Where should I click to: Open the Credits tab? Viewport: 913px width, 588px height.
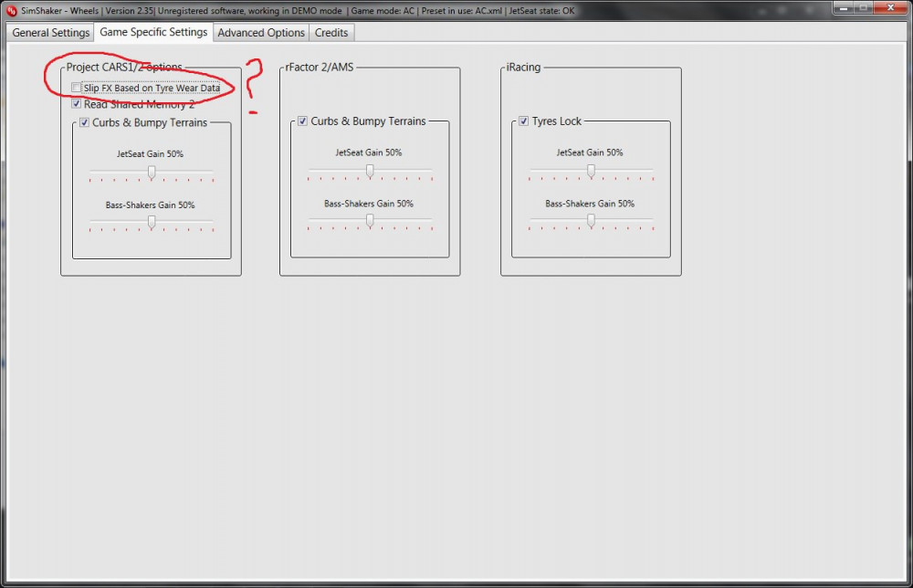tap(331, 33)
